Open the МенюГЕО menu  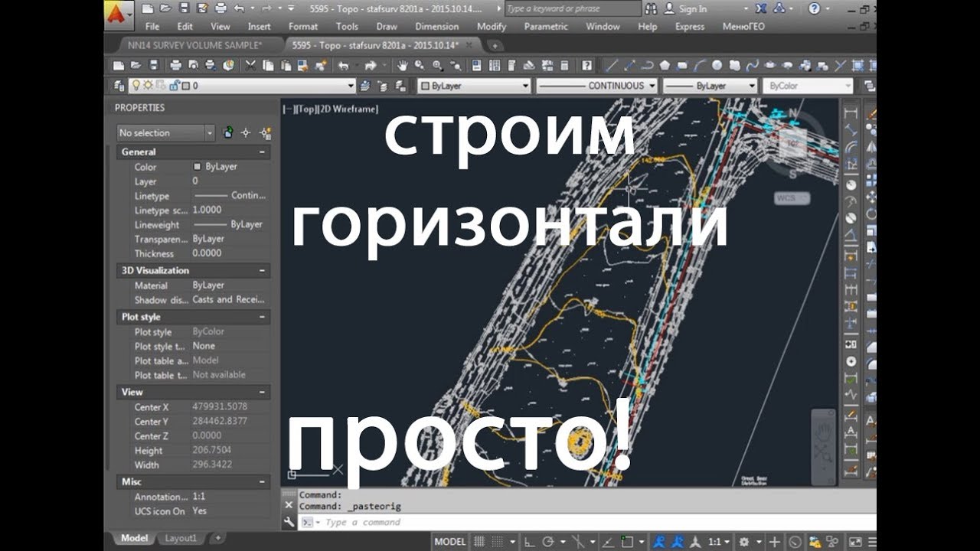point(745,26)
